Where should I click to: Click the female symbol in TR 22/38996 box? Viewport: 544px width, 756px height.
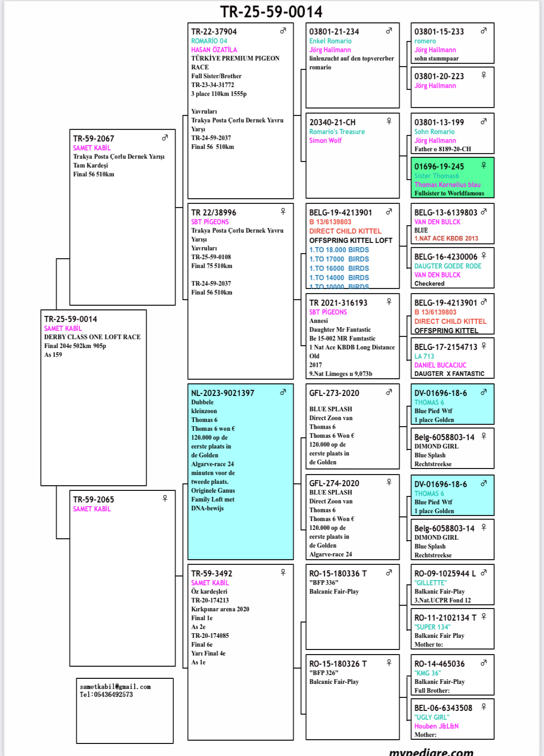click(x=283, y=211)
